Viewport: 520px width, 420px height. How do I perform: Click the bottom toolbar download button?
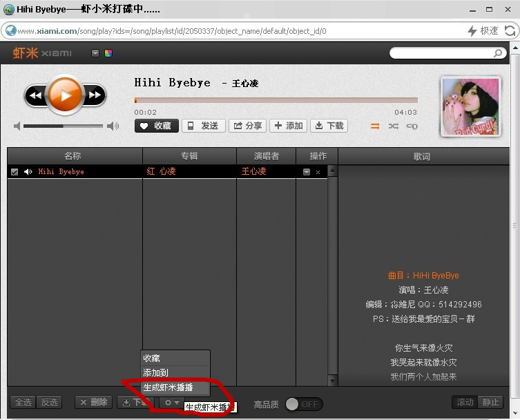[x=135, y=402]
